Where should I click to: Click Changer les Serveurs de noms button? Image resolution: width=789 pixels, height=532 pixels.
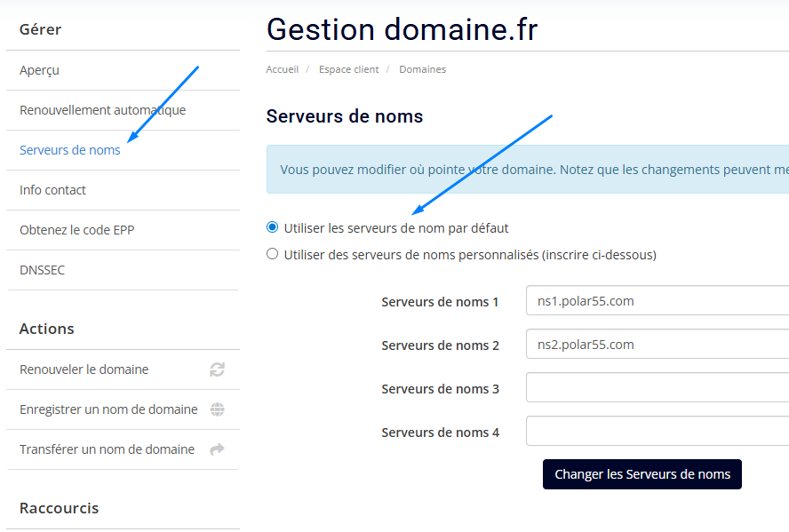pyautogui.click(x=642, y=474)
